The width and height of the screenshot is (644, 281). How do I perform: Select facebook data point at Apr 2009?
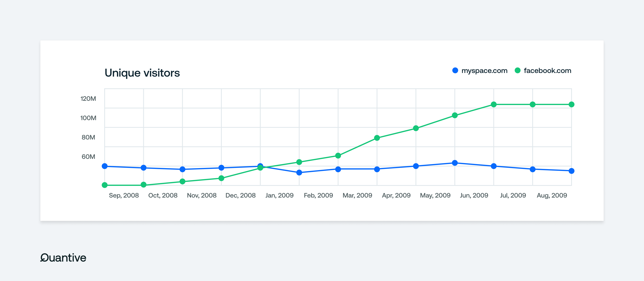coord(377,138)
